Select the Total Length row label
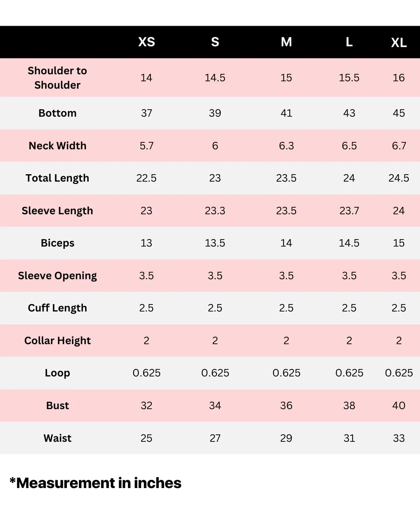The height and width of the screenshot is (525, 420). (58, 178)
